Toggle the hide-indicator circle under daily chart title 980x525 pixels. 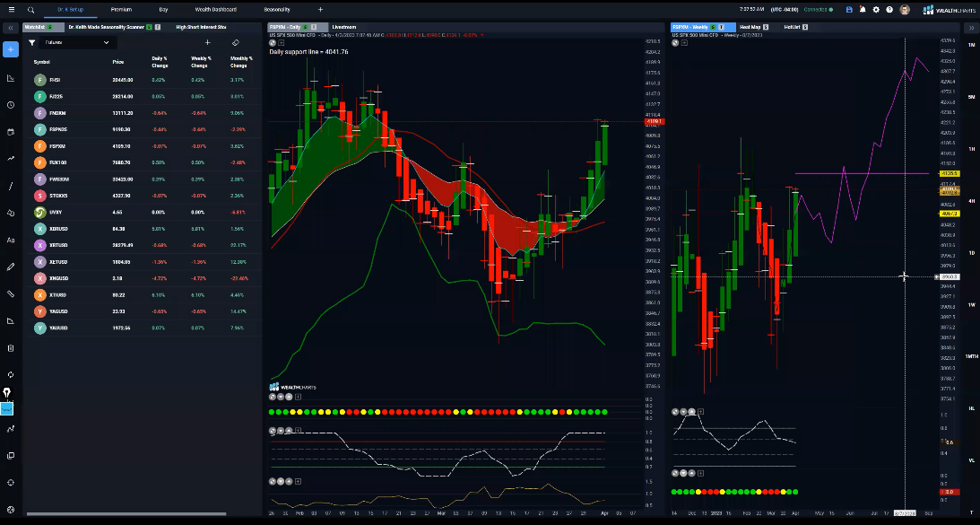tap(273, 43)
